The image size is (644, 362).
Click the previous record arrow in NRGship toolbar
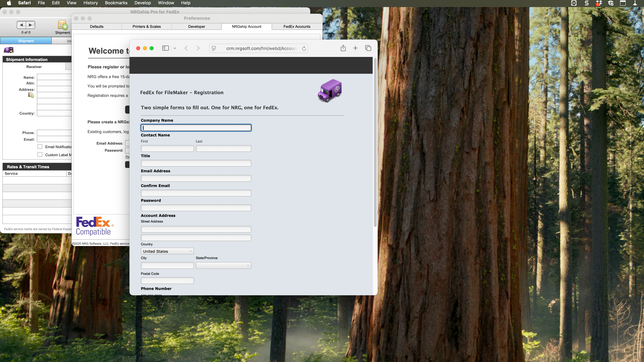21,25
